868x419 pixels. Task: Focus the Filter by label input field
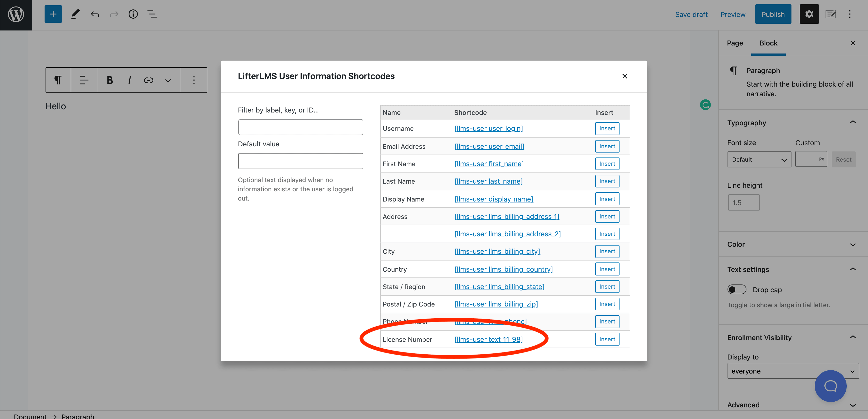coord(301,127)
